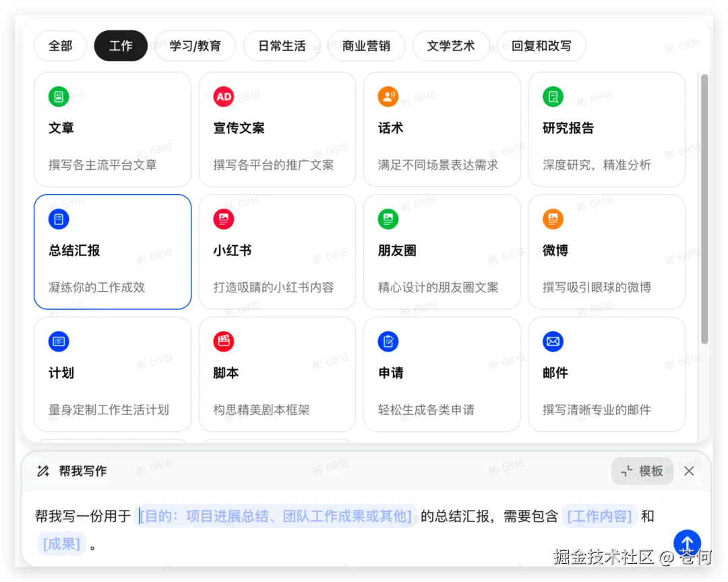Select the 文章 article writing icon
Image resolution: width=728 pixels, height=582 pixels.
[59, 96]
